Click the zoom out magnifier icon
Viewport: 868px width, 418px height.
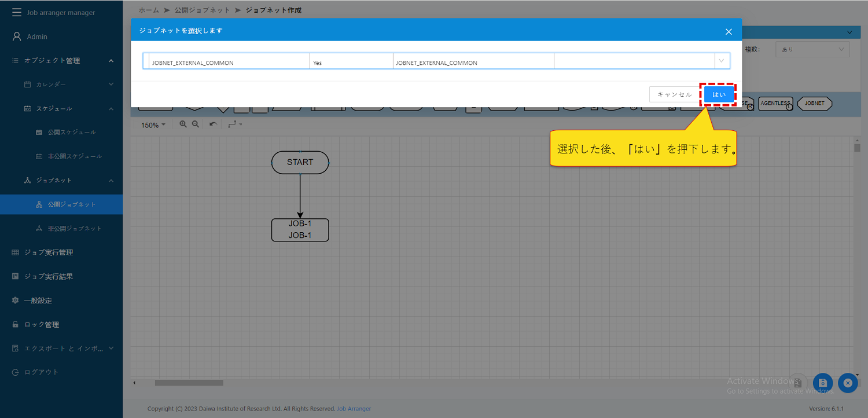(196, 124)
